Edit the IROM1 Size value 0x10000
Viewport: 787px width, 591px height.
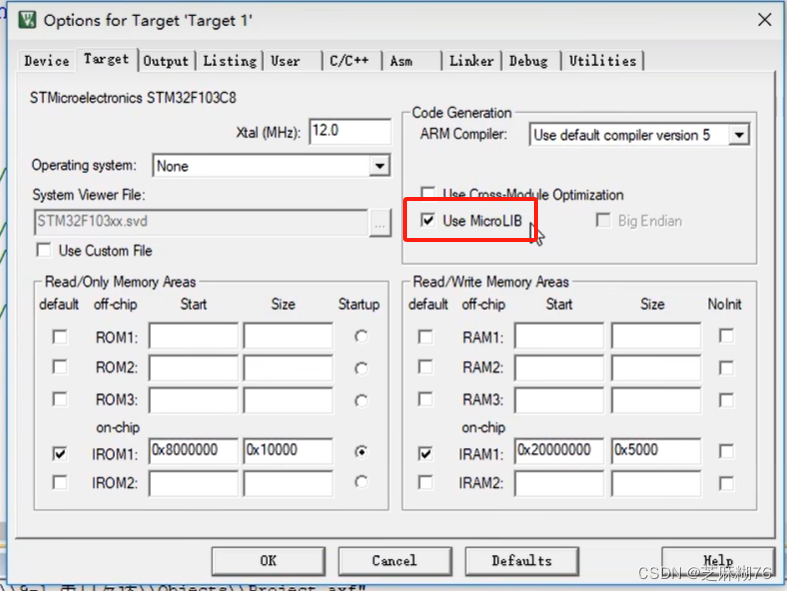(288, 450)
